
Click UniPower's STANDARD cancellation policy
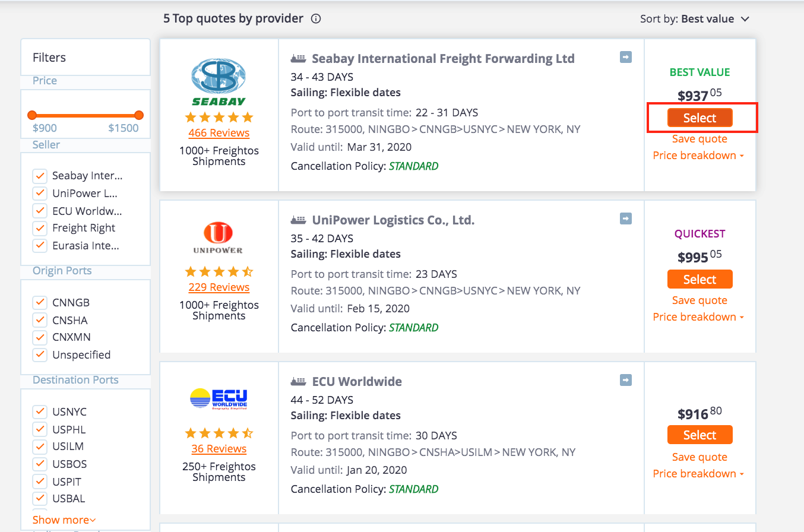pyautogui.click(x=414, y=328)
